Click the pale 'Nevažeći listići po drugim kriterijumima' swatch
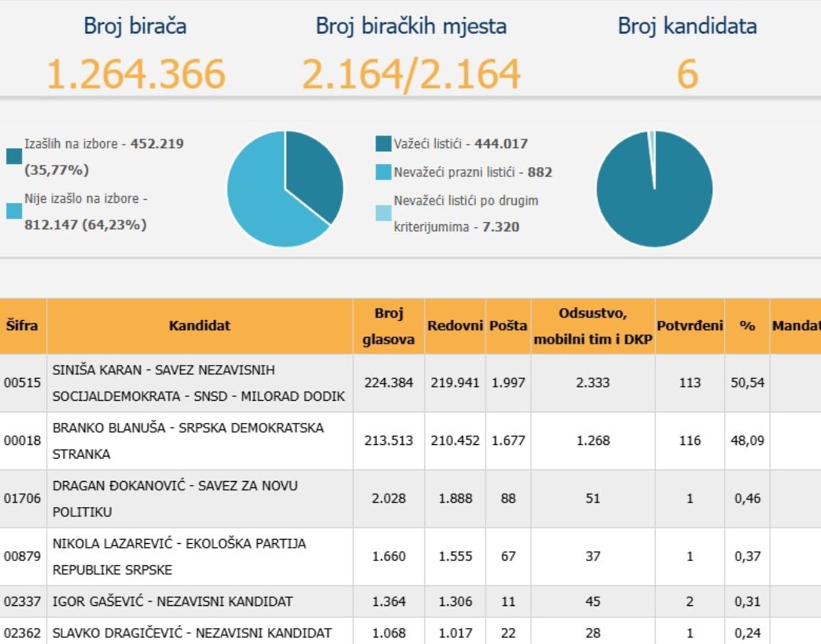This screenshot has height=644, width=821. coord(383,213)
